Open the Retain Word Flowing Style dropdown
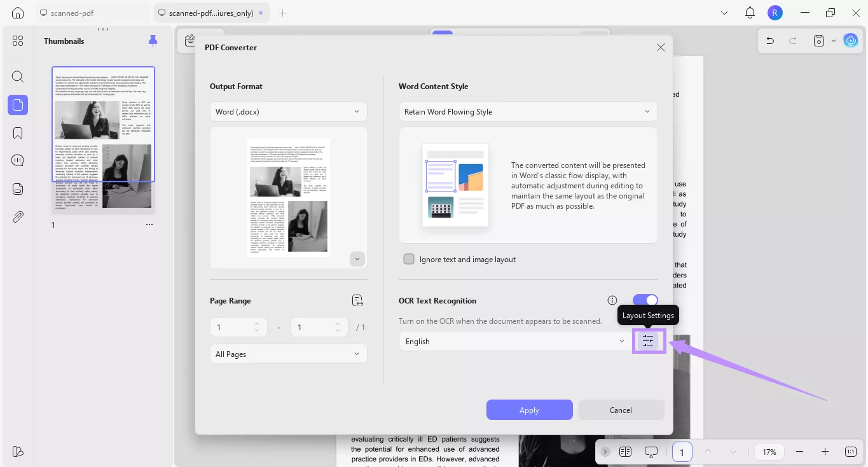 [528, 111]
